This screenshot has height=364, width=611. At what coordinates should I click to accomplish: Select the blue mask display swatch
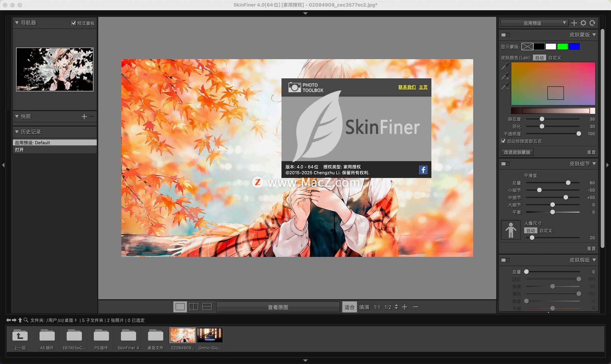click(574, 47)
